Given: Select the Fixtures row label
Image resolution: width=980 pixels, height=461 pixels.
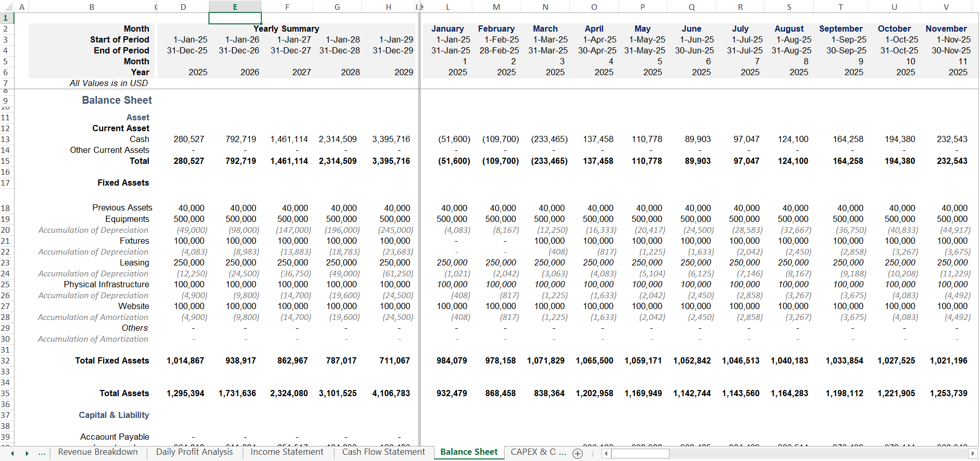Looking at the screenshot, I should pos(134,241).
